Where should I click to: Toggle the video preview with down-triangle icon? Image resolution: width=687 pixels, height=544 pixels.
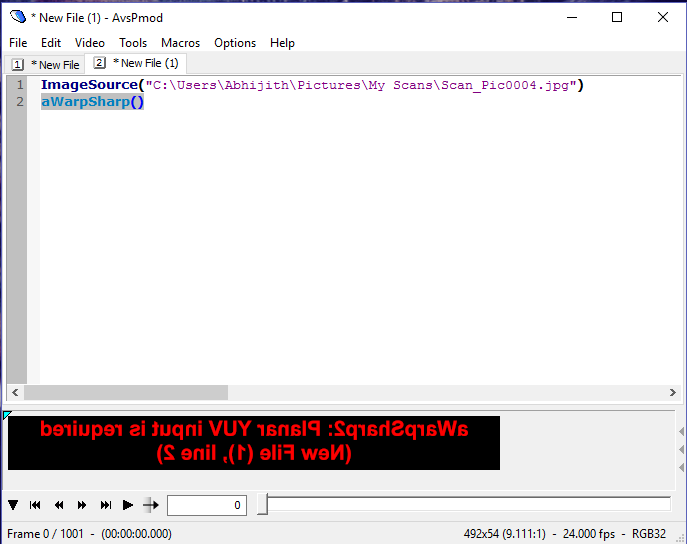coord(13,505)
